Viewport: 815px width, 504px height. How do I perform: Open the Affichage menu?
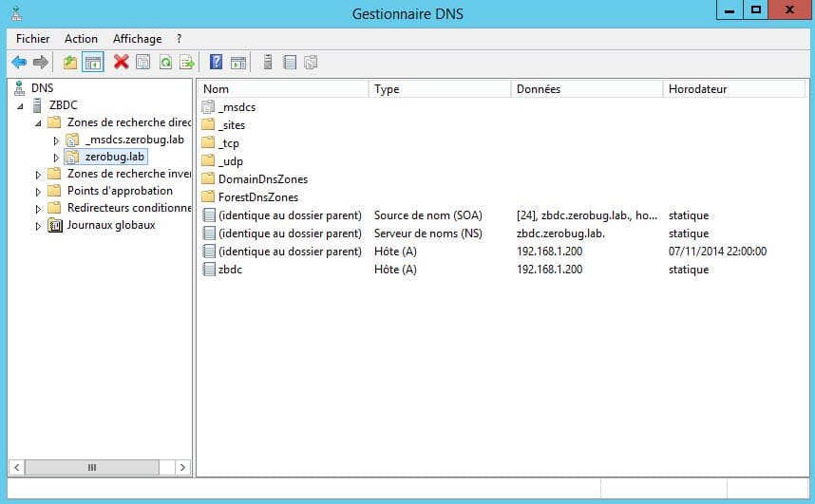(x=137, y=39)
